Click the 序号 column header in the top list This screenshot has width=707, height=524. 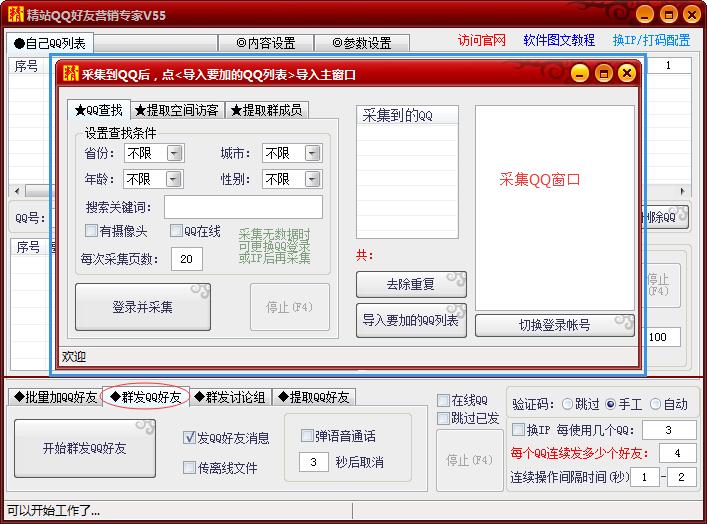[x=28, y=66]
